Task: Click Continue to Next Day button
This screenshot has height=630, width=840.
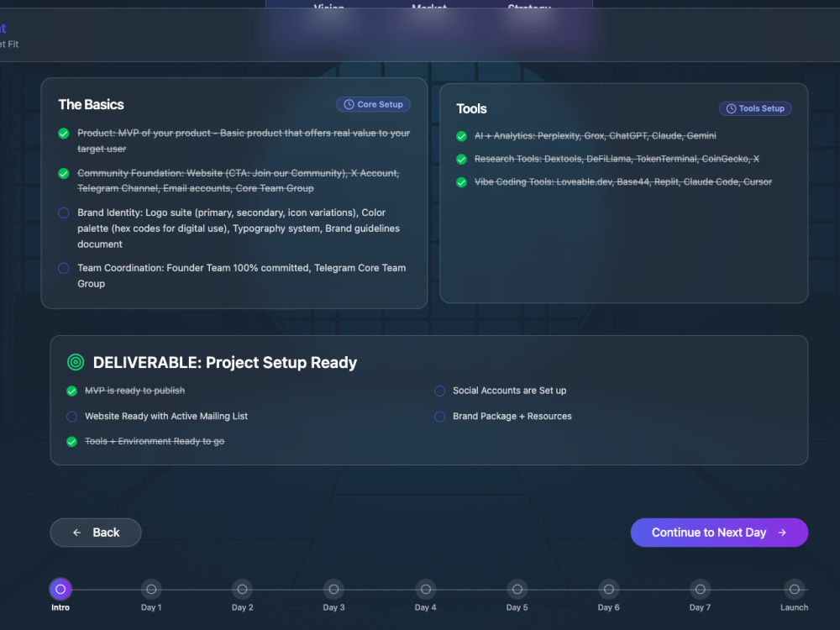Action: point(719,533)
